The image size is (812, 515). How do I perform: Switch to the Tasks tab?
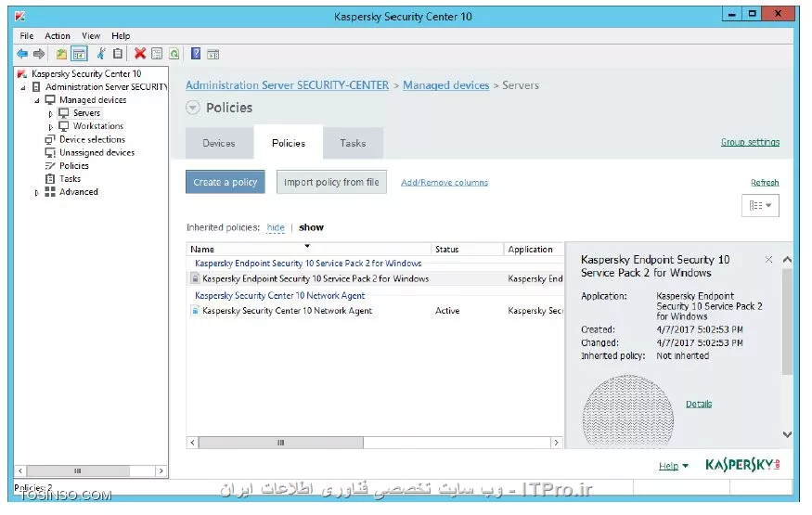[x=353, y=143]
